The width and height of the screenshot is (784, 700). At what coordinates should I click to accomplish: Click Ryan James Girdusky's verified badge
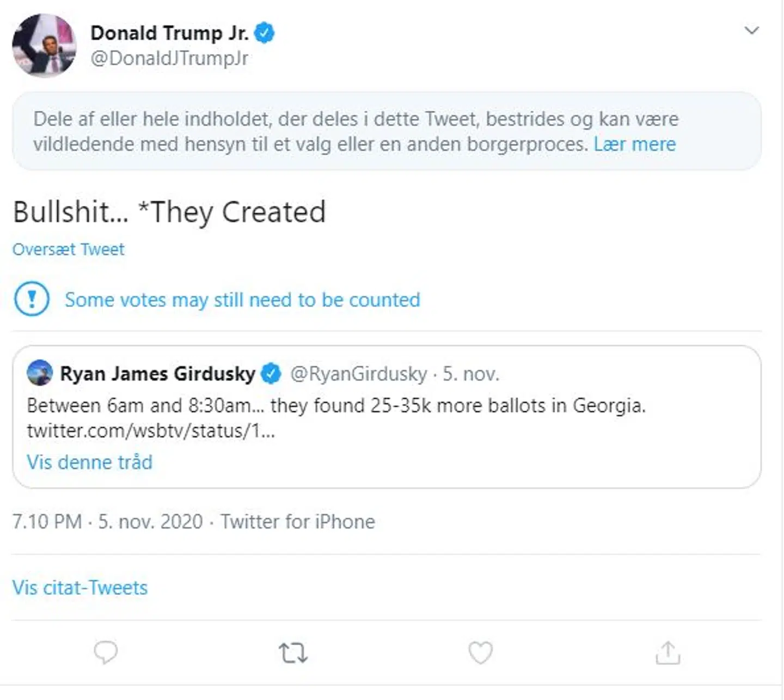click(x=271, y=374)
